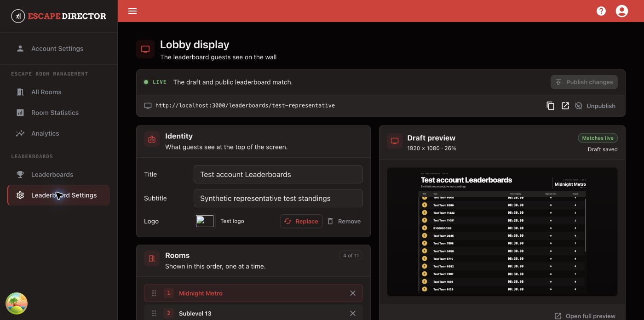Click the All Rooms door icon
This screenshot has width=644, height=320.
20,92
